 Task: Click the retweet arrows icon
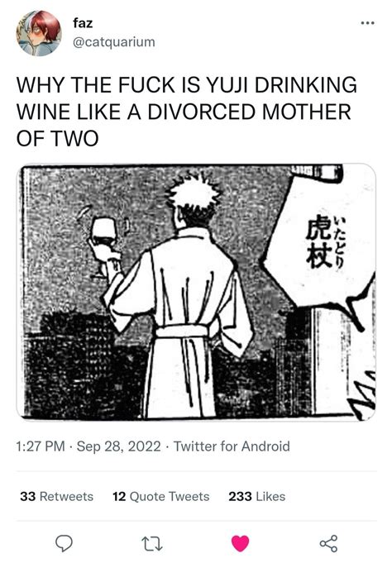click(x=152, y=543)
